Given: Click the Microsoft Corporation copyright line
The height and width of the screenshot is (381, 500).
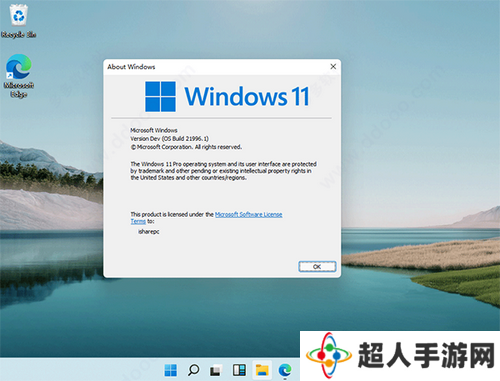Looking at the screenshot, I should (186, 147).
